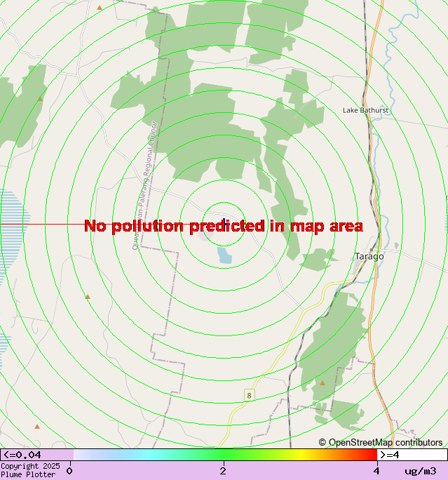Click the Copyright 2025 Plume Plotter text

[32, 470]
